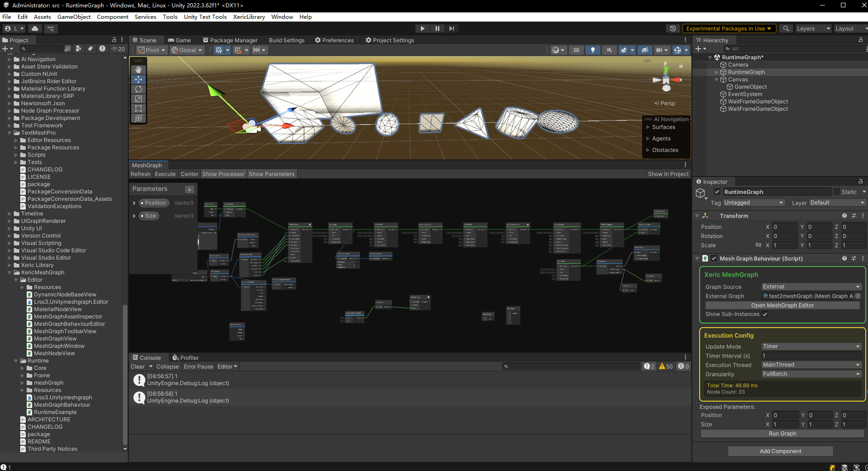Click the Refresh button in MeshGraph toolbar
The image size is (868, 471).
click(140, 174)
